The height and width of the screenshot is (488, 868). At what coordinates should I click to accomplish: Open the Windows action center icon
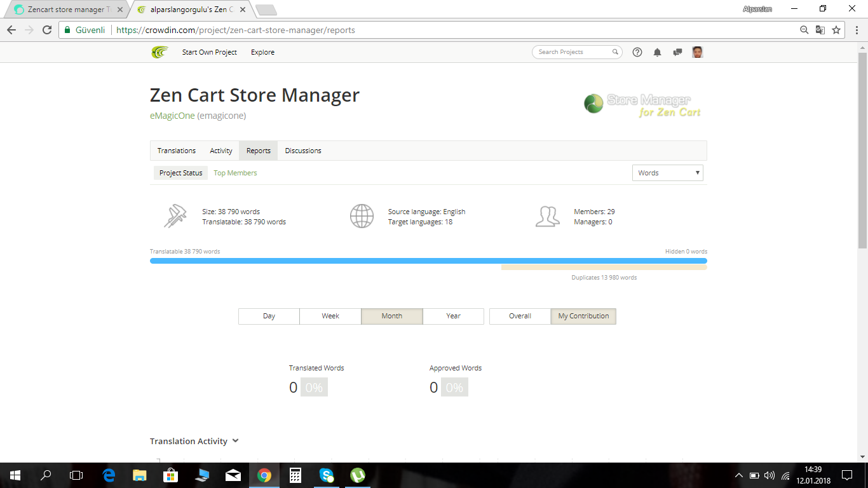pyautogui.click(x=846, y=475)
